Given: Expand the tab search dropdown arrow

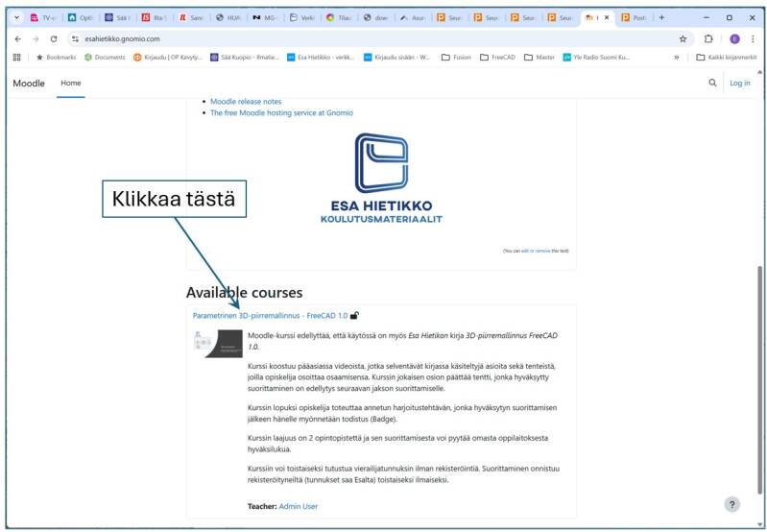Looking at the screenshot, I should pyautogui.click(x=17, y=17).
